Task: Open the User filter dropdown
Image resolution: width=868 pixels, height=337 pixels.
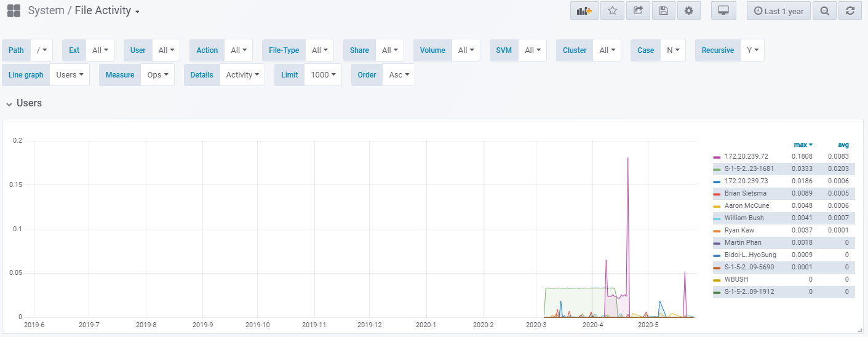Action: tap(166, 50)
